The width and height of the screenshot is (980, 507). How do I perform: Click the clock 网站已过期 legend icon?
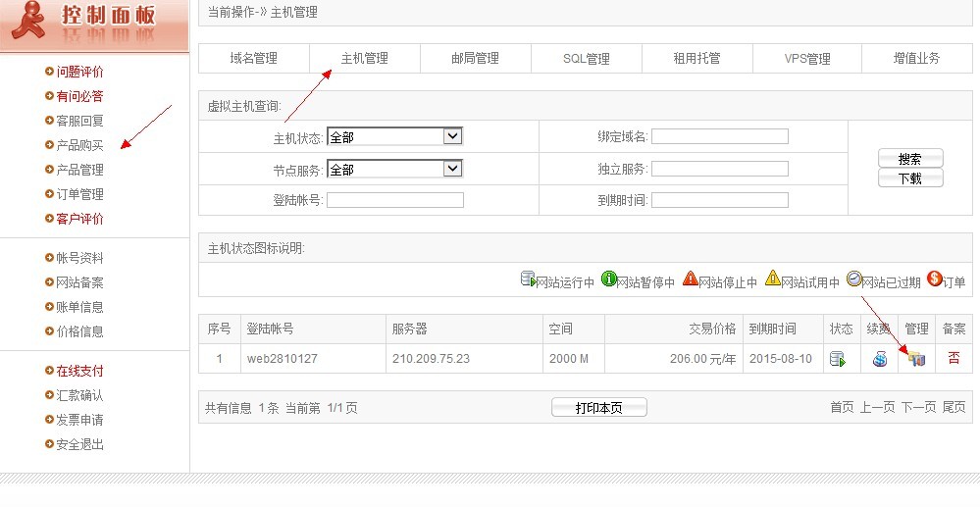854,279
